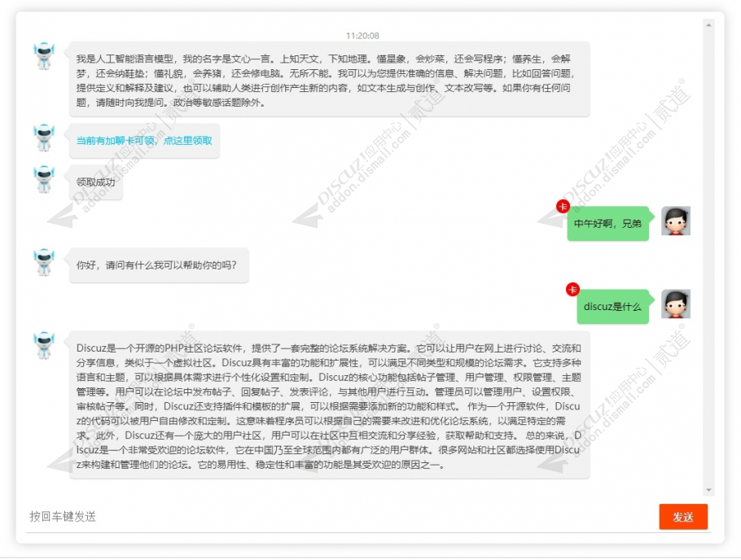Click the orange 发送 button
This screenshot has width=741, height=560.
(683, 517)
